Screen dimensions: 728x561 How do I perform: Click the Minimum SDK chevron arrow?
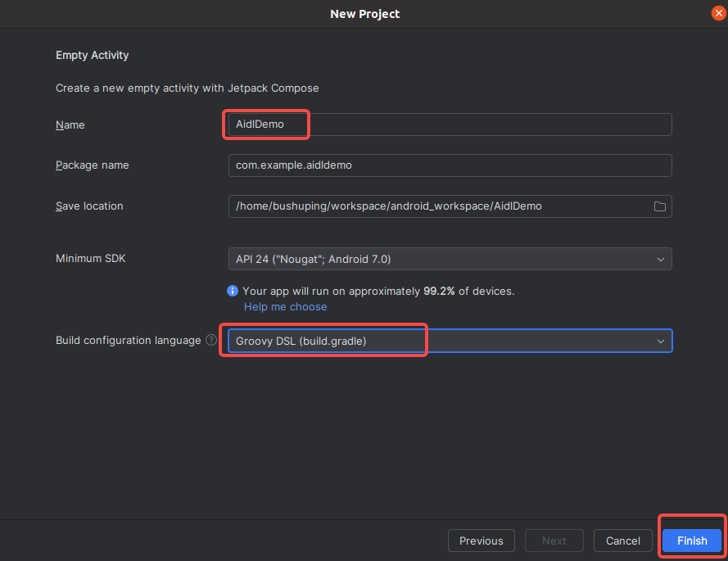coord(660,259)
